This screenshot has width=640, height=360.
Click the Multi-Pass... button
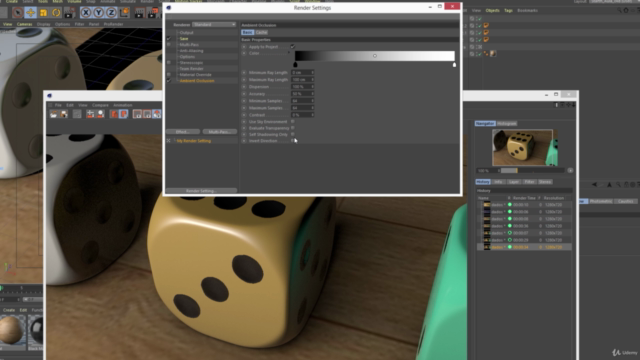click(x=220, y=132)
